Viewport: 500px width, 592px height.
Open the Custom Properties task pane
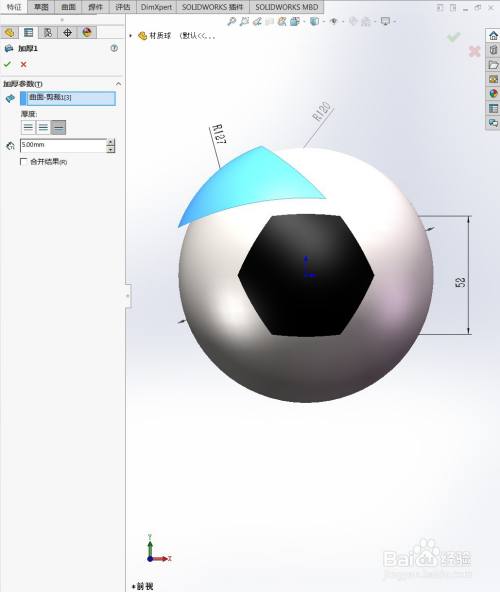[493, 108]
